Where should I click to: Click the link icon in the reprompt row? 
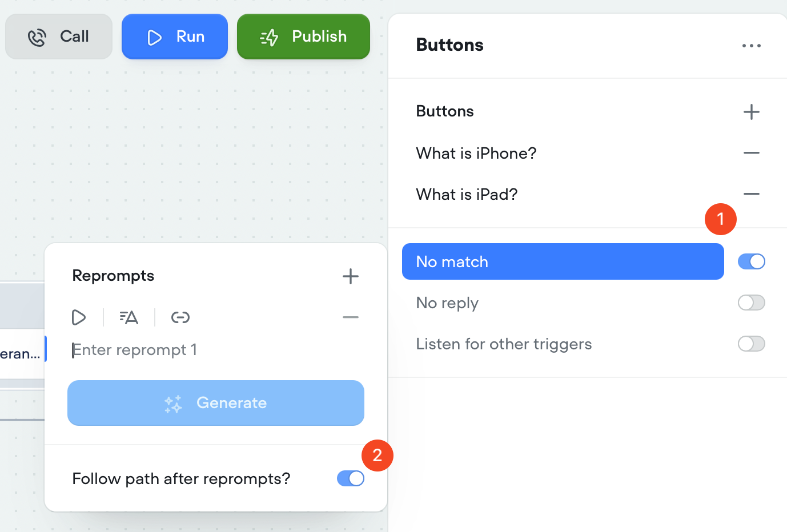point(180,317)
